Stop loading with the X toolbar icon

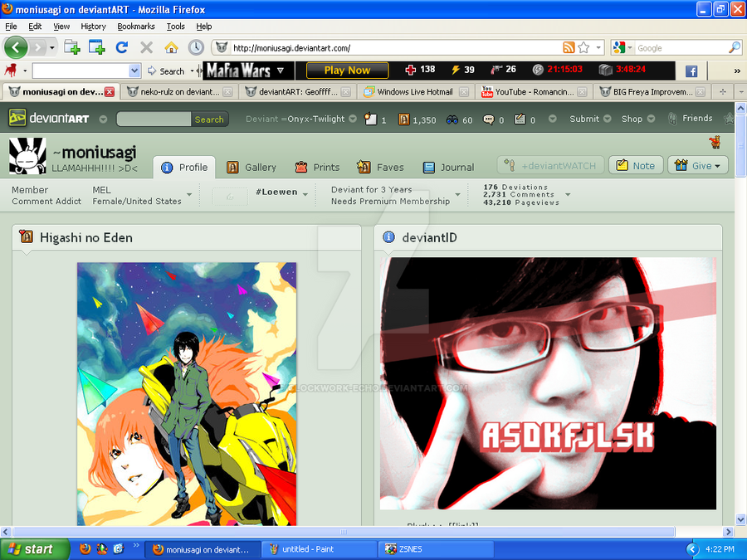click(147, 47)
